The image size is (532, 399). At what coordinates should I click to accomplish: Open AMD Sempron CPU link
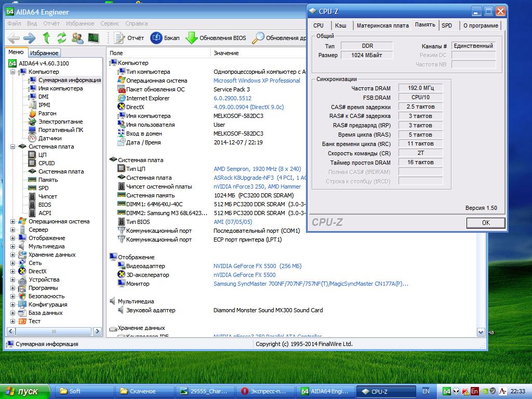coord(257,169)
